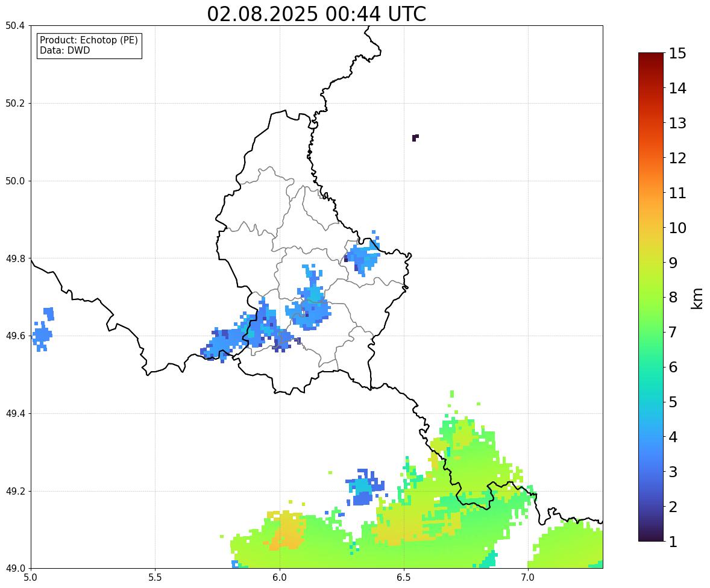
Task: Click the latitude axis label '49.0'
Action: [x=15, y=569]
